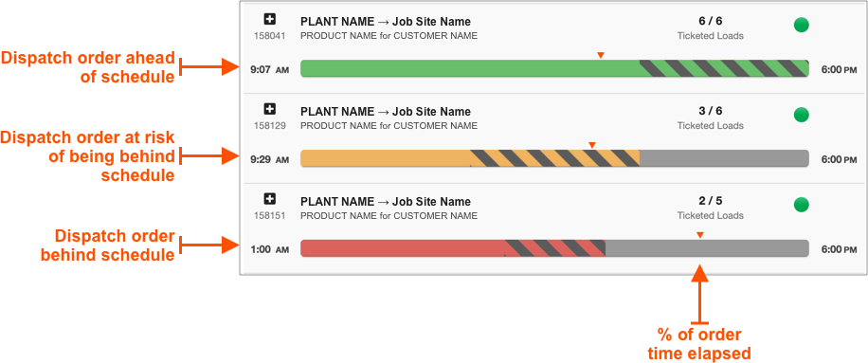Click striped section of green progress bar
The image size is (868, 363).
[724, 68]
